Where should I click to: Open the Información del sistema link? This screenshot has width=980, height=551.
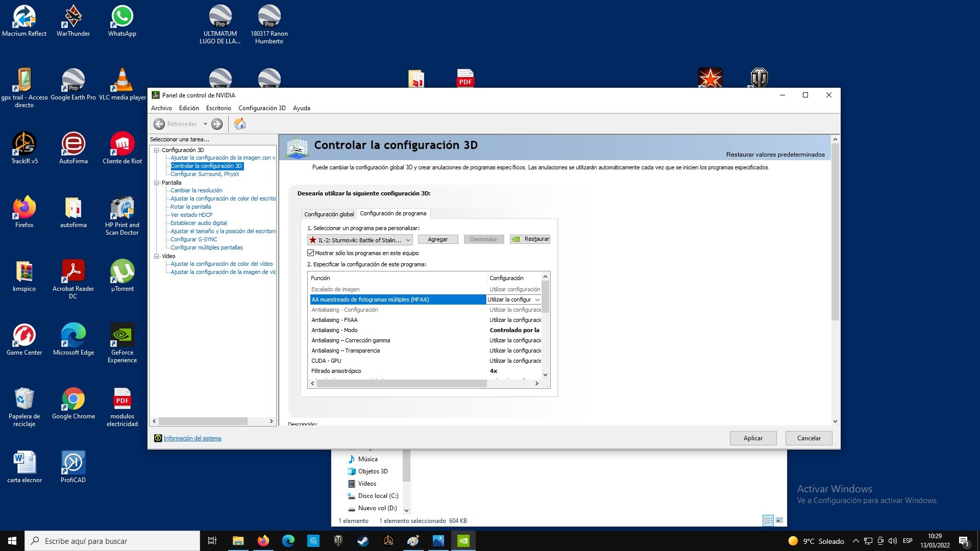(x=192, y=438)
